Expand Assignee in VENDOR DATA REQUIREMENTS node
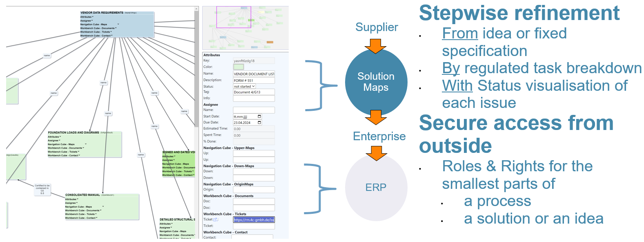 [92, 20]
